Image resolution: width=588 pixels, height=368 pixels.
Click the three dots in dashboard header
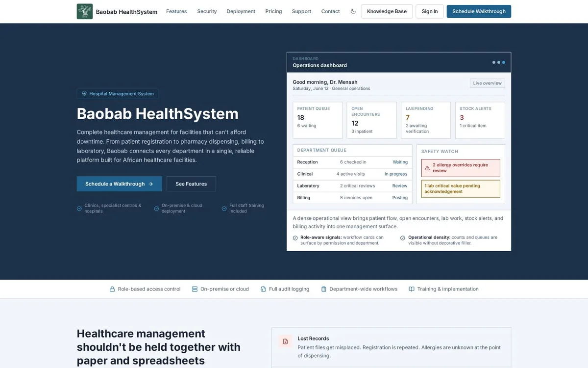pyautogui.click(x=499, y=62)
